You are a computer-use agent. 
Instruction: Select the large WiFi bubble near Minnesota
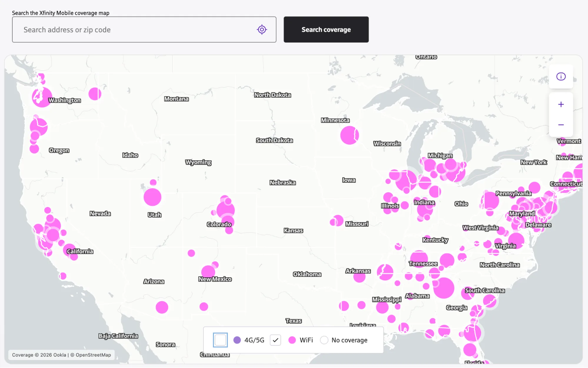[x=349, y=135]
